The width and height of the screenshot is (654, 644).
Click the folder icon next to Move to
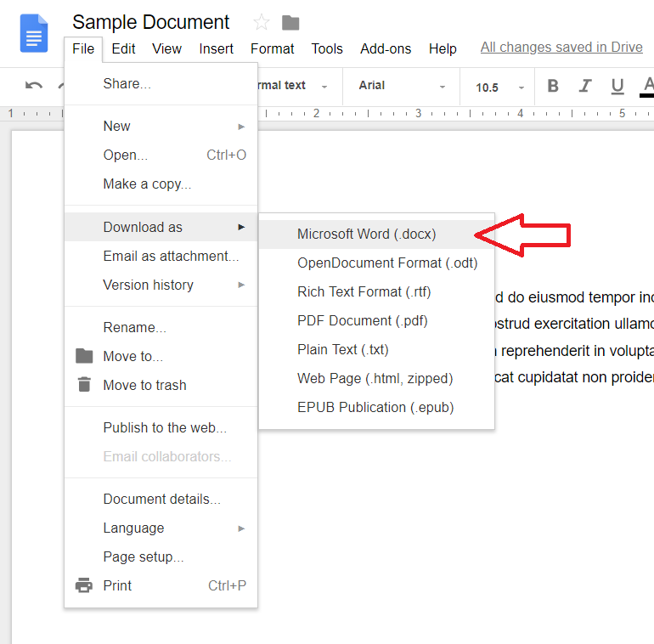click(x=84, y=356)
